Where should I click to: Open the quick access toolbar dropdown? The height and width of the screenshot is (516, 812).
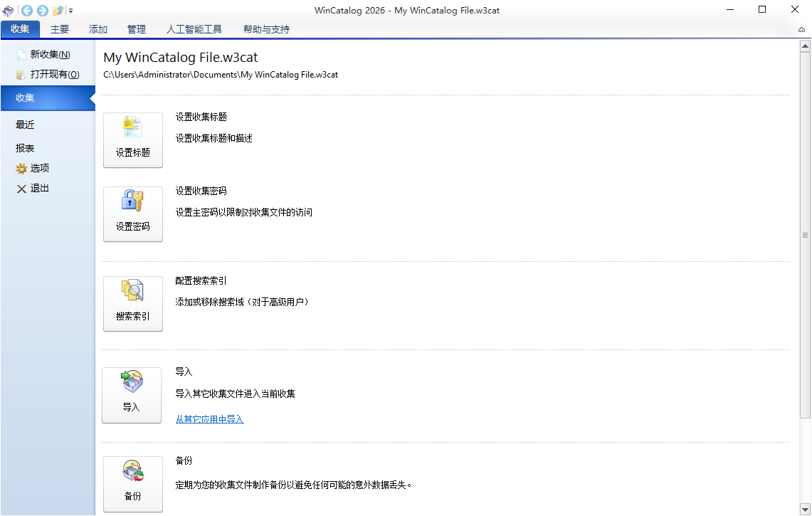pos(70,11)
